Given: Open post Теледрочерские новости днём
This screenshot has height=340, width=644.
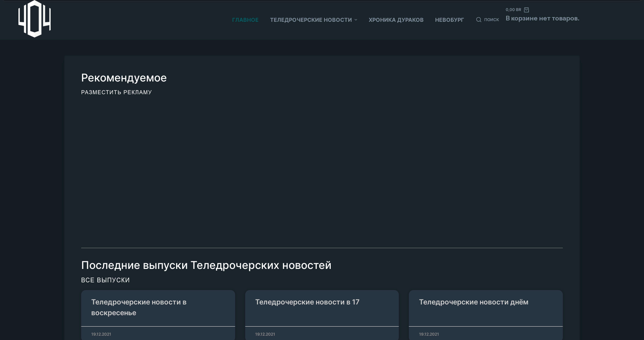Looking at the screenshot, I should pyautogui.click(x=474, y=302).
